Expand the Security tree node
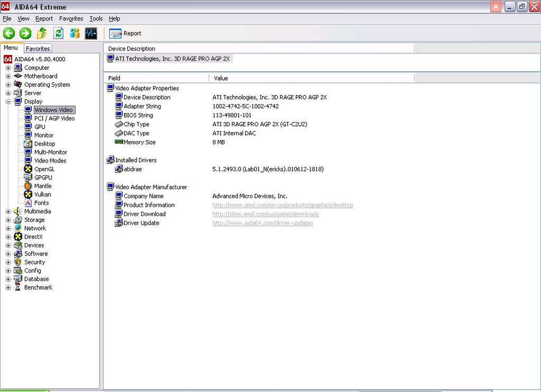The image size is (541, 392). [8, 262]
